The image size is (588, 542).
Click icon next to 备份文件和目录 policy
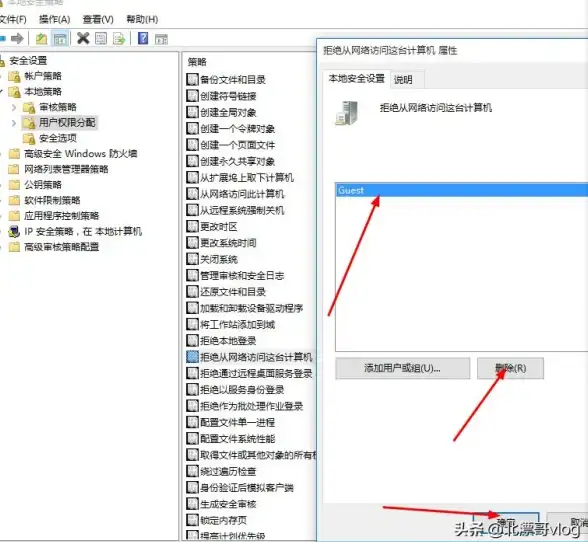click(192, 80)
